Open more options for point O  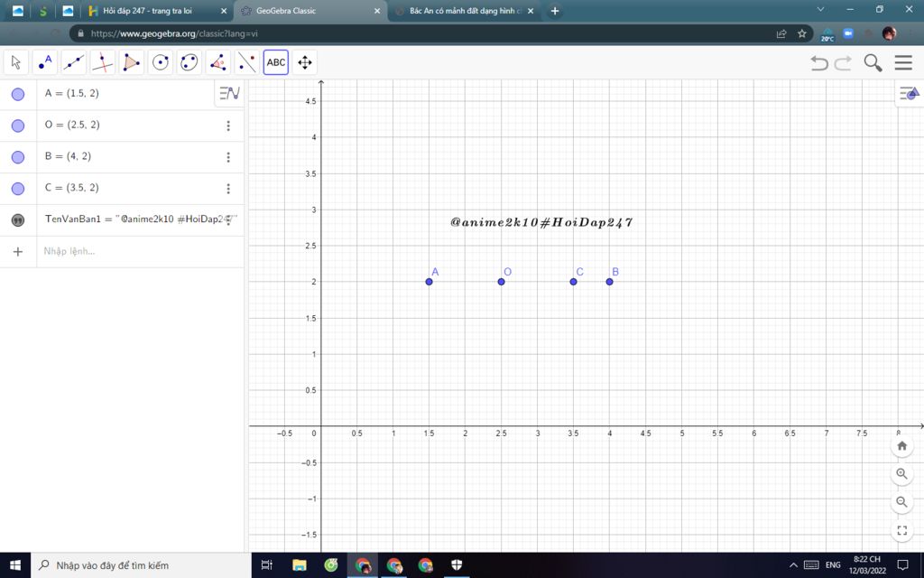(x=228, y=126)
